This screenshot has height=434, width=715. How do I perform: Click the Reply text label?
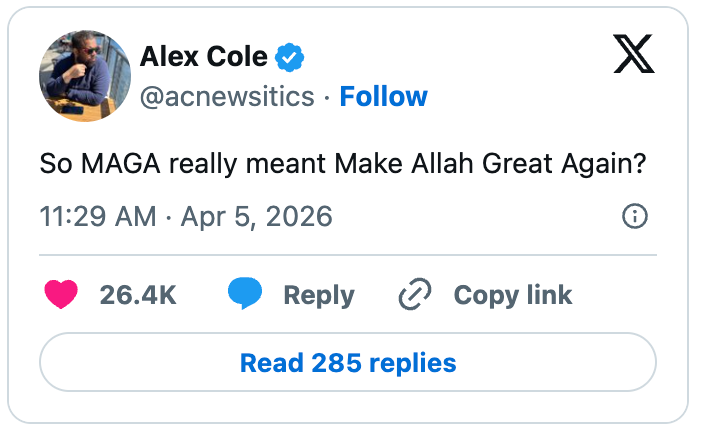click(318, 295)
